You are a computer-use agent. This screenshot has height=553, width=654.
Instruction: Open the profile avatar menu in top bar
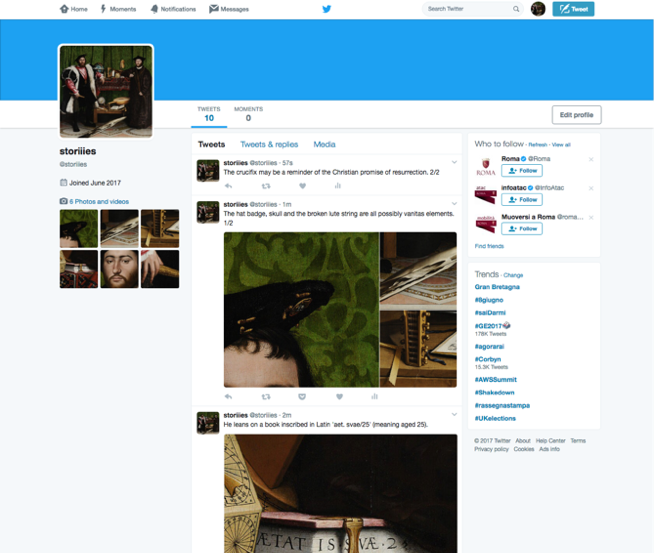coord(538,9)
